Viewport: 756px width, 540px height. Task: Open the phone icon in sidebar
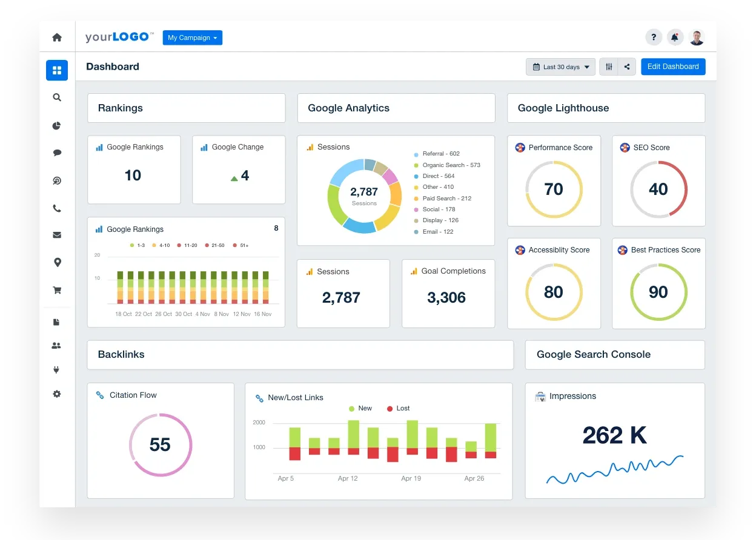point(57,209)
